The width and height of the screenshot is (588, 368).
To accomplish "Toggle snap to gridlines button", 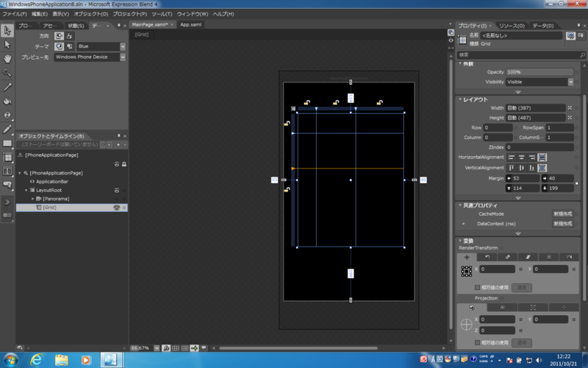I will pos(185,348).
